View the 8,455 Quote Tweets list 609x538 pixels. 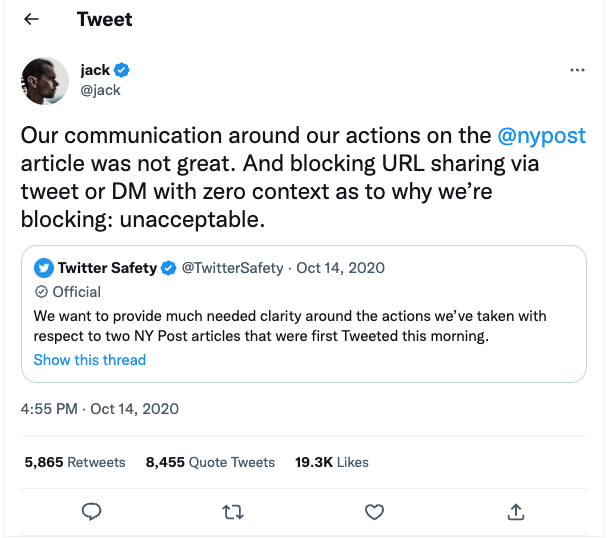coord(210,462)
